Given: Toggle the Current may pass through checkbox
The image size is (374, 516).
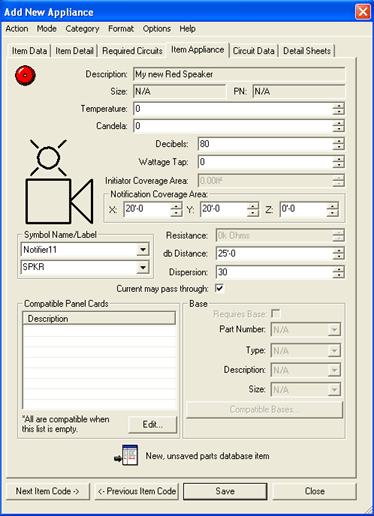Looking at the screenshot, I should pos(219,288).
